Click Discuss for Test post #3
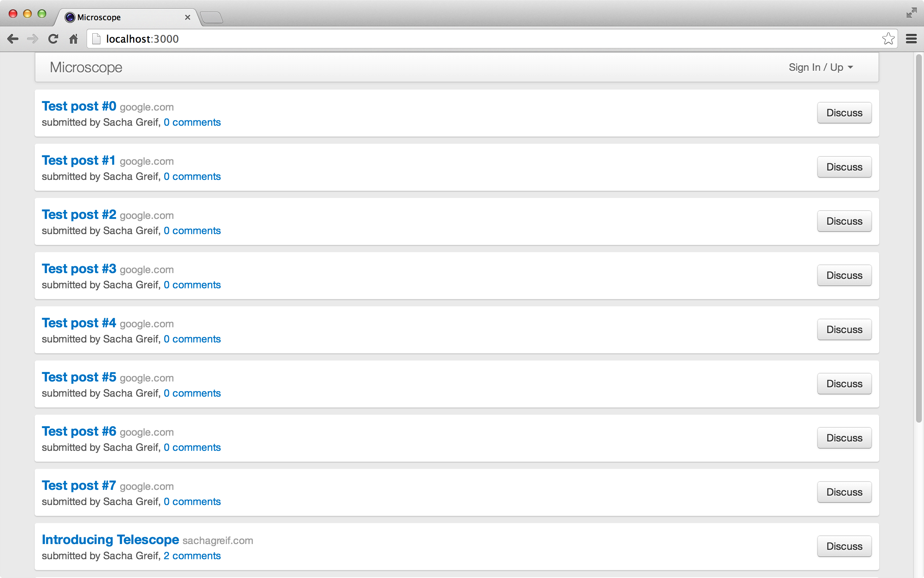Image resolution: width=924 pixels, height=578 pixels. pos(844,275)
